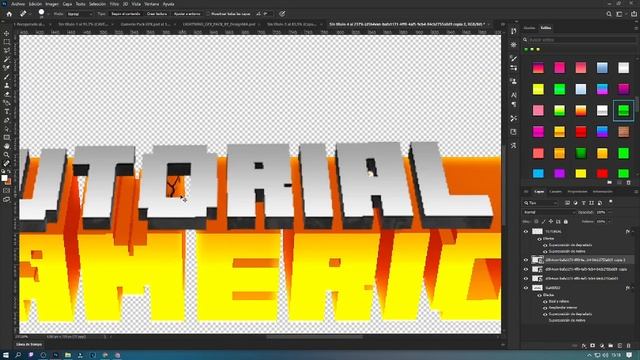Open the tool preset dropdown arrow
Screen dimensions: 640x360
click(x=30, y=14)
